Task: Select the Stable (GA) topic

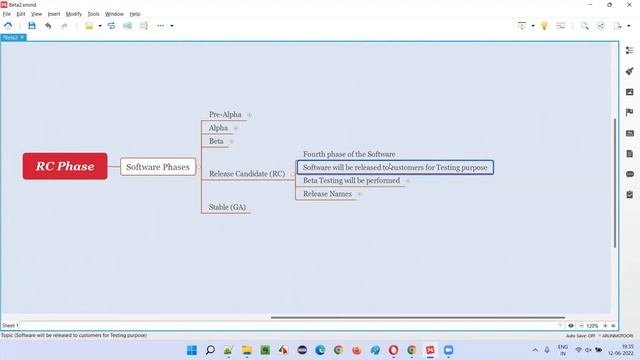Action: tap(227, 207)
